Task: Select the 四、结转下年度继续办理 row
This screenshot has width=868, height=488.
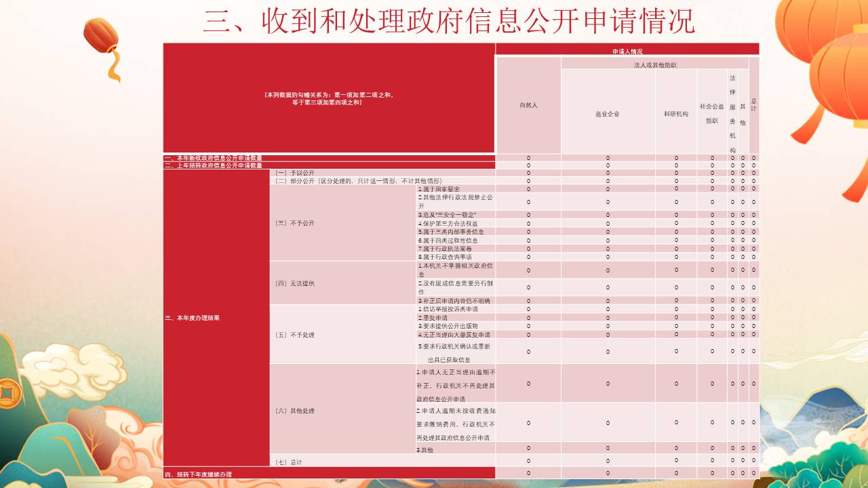Action: point(329,474)
